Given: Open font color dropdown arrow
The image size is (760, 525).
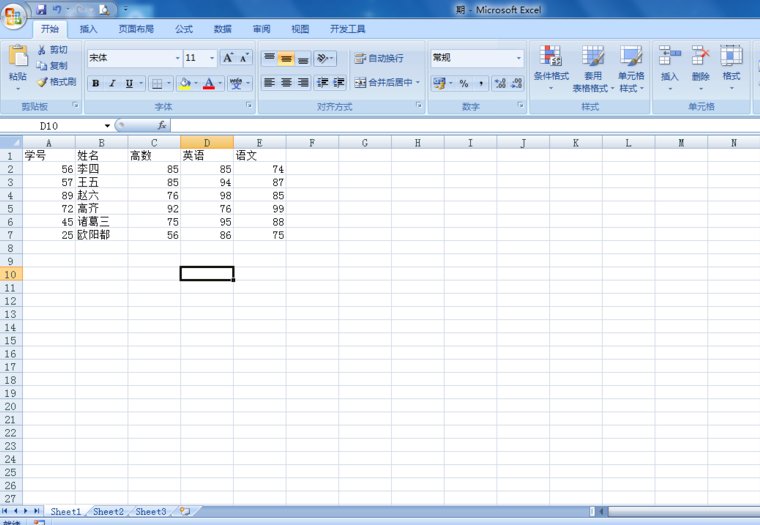Looking at the screenshot, I should coord(220,83).
